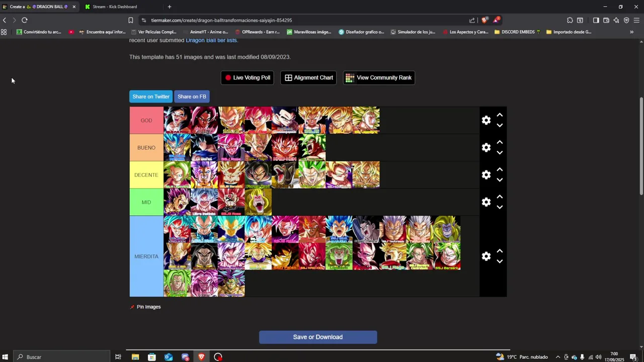Open Brave VPN shield icon
The width and height of the screenshot is (644, 362).
626,20
